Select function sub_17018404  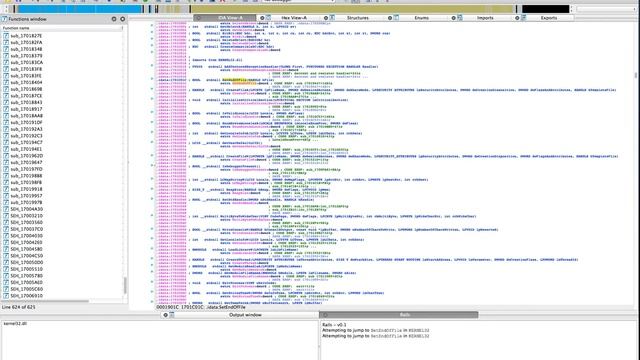click(x=26, y=82)
